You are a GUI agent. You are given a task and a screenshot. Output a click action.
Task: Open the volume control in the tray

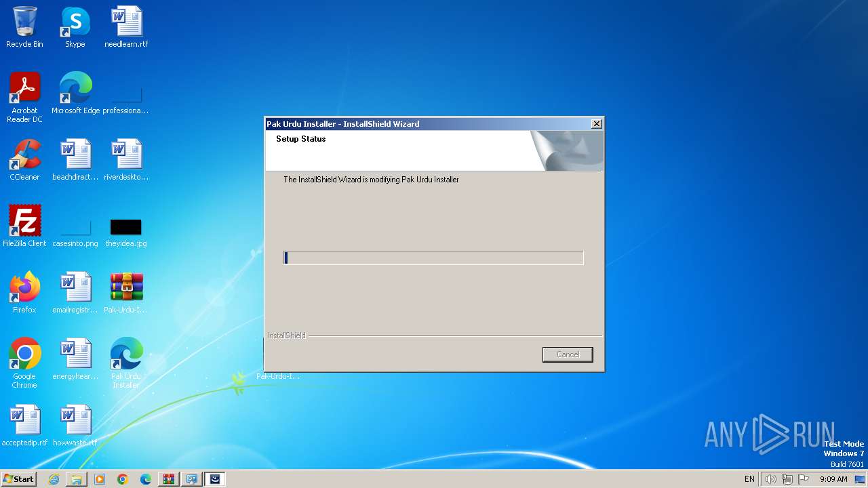(770, 479)
